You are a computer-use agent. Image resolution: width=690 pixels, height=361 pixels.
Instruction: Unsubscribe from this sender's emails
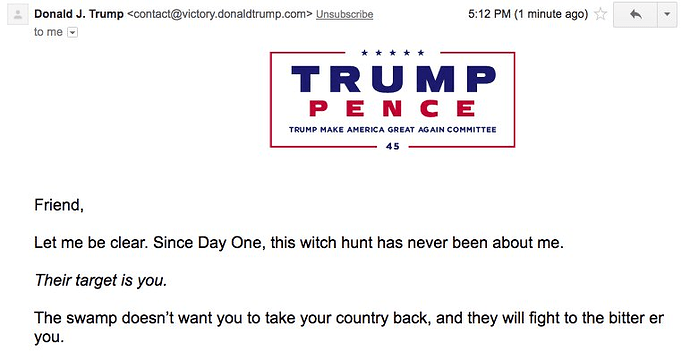pyautogui.click(x=345, y=15)
